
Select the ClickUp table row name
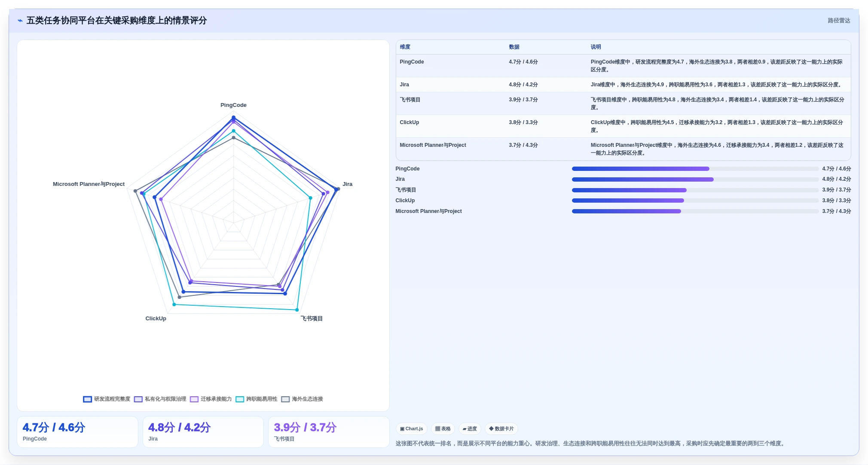coord(409,122)
